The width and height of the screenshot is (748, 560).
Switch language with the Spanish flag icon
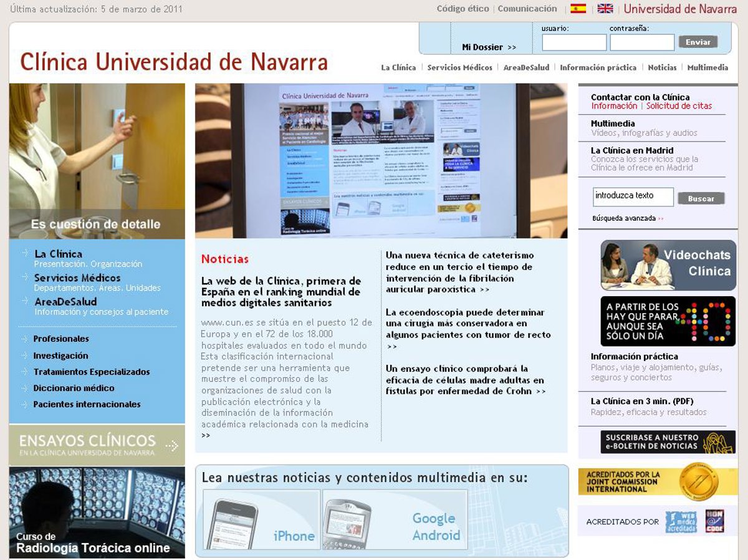[578, 9]
